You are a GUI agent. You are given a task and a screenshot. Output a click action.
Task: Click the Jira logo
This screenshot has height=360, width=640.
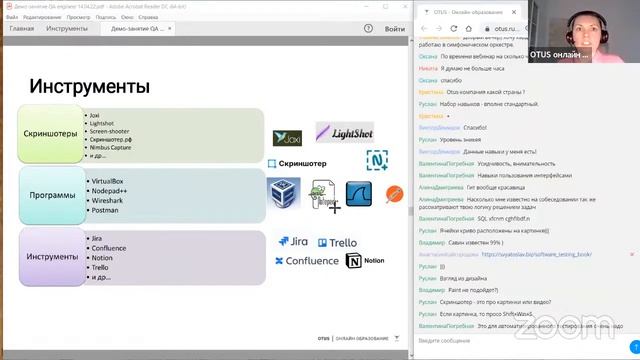pos(293,242)
